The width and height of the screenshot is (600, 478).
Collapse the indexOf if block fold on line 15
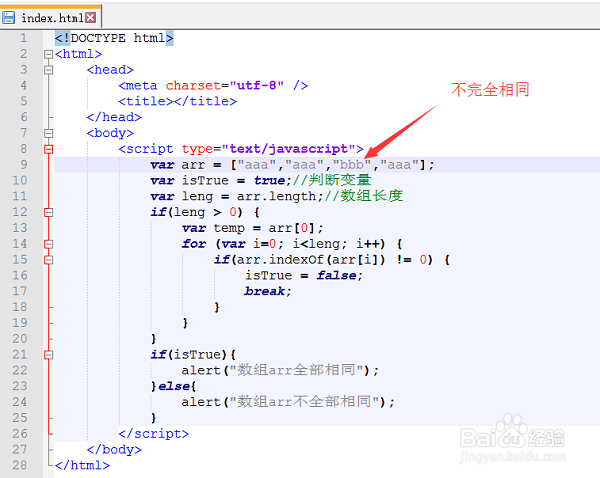click(48, 260)
